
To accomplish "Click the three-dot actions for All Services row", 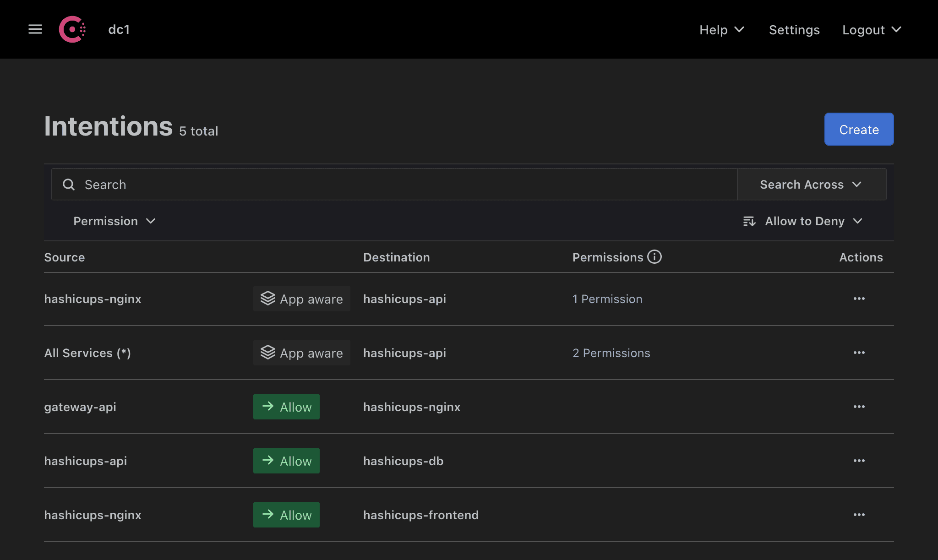I will 859,353.
